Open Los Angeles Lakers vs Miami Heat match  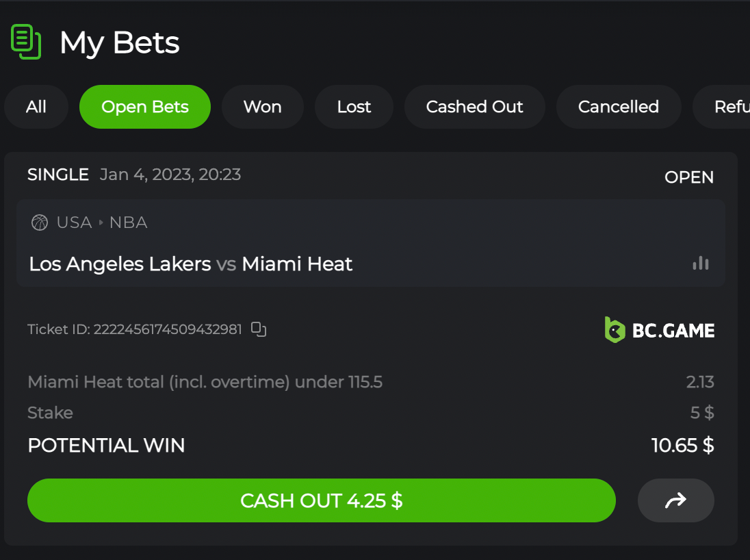[191, 264]
